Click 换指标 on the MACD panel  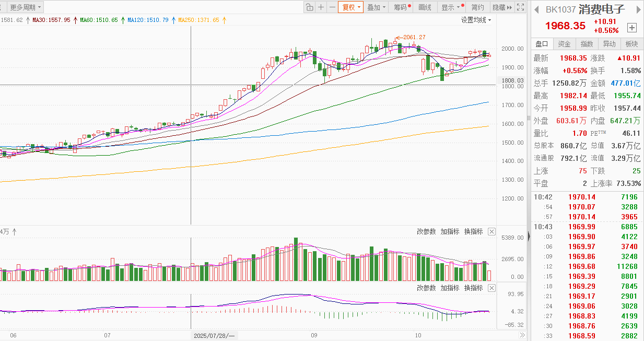pyautogui.click(x=473, y=288)
